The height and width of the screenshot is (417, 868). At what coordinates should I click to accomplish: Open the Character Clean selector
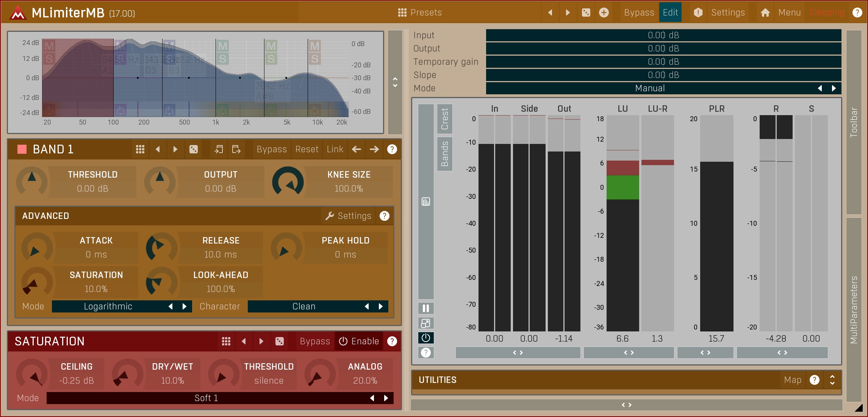[x=304, y=306]
